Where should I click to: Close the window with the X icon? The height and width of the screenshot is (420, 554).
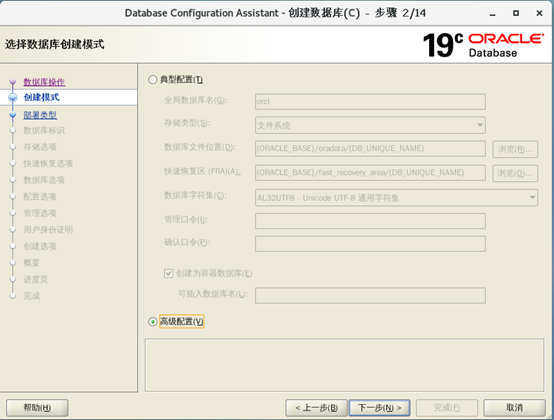(539, 13)
